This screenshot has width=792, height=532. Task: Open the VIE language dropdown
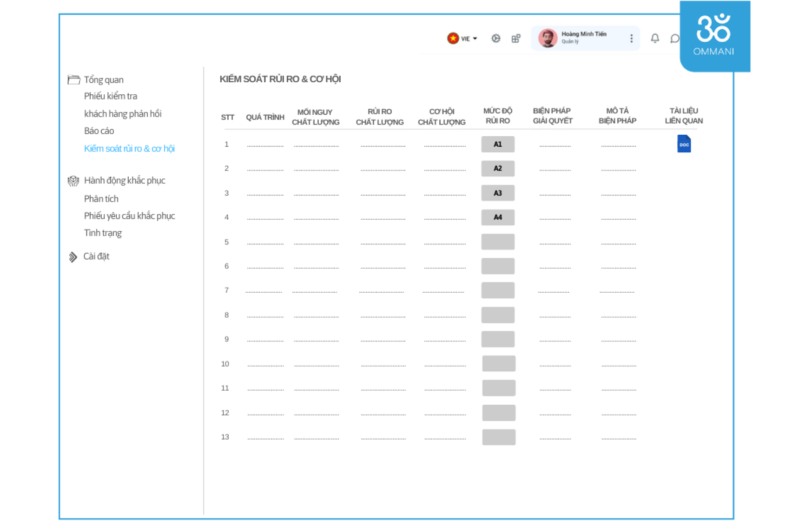(462, 39)
